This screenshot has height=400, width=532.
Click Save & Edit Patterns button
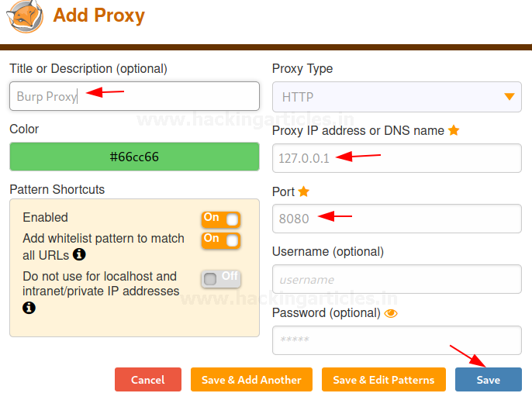383,380
